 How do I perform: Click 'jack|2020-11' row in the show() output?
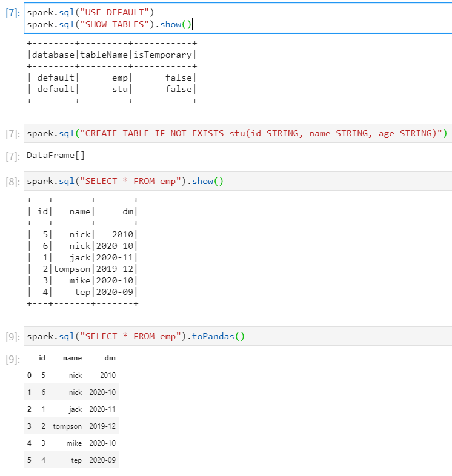(82, 257)
